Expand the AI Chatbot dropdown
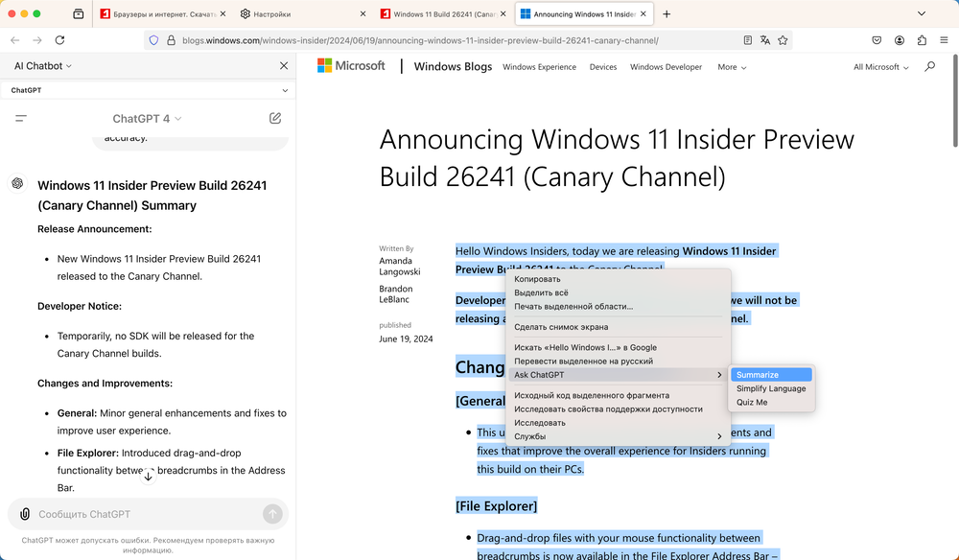The height and width of the screenshot is (560, 959). [43, 65]
